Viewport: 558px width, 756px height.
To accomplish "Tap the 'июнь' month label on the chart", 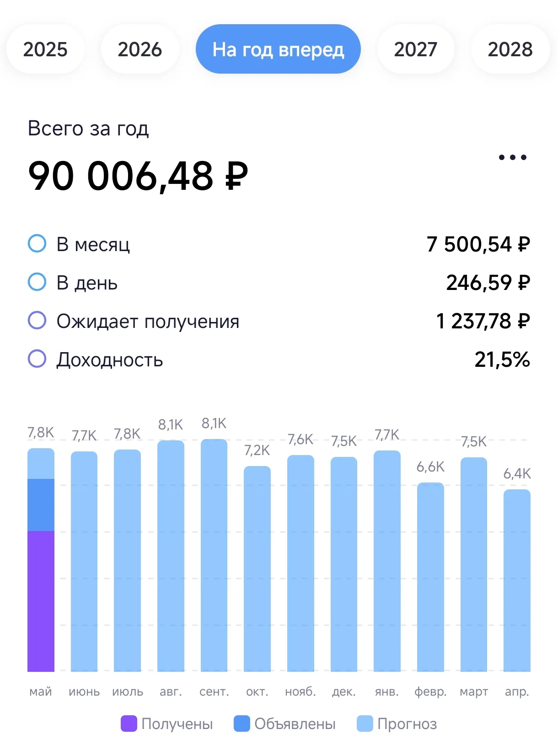I will [x=84, y=692].
